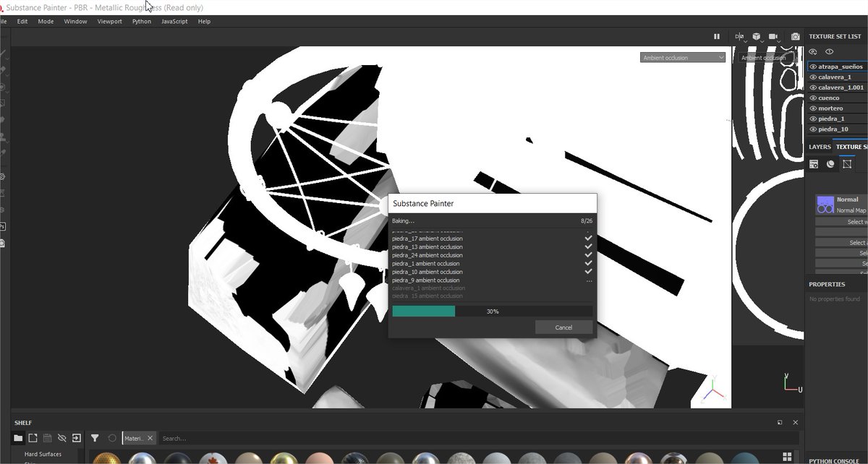868x464 pixels.
Task: Toggle visibility of atrapa_sueños texture set
Action: tap(813, 66)
